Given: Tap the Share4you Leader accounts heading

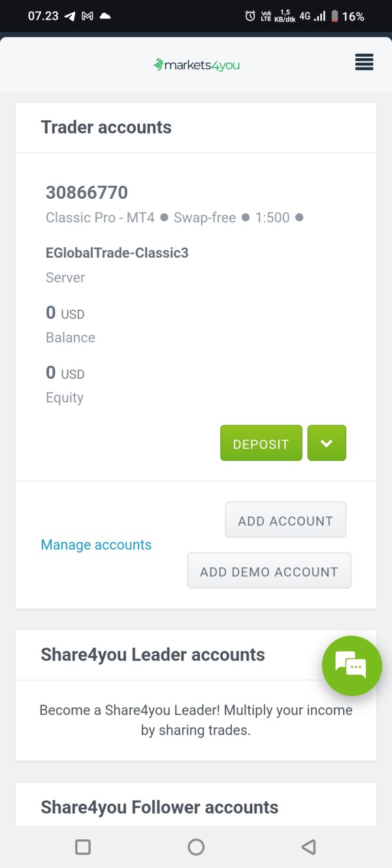Looking at the screenshot, I should 153,655.
